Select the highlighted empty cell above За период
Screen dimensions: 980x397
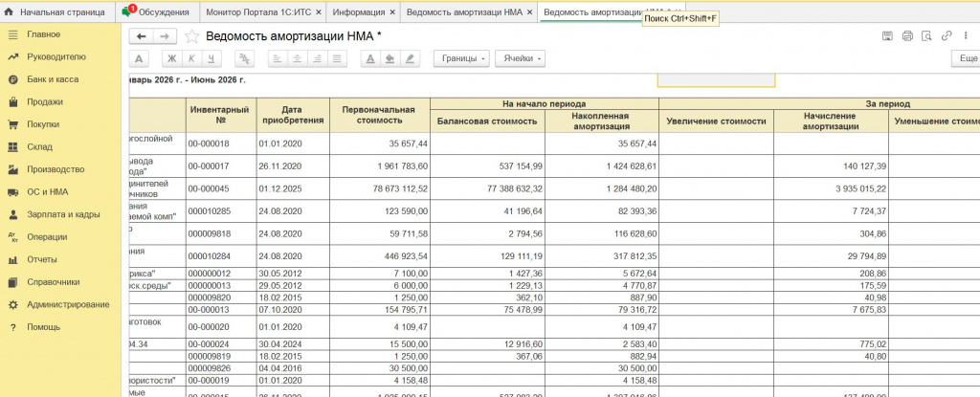click(x=716, y=80)
